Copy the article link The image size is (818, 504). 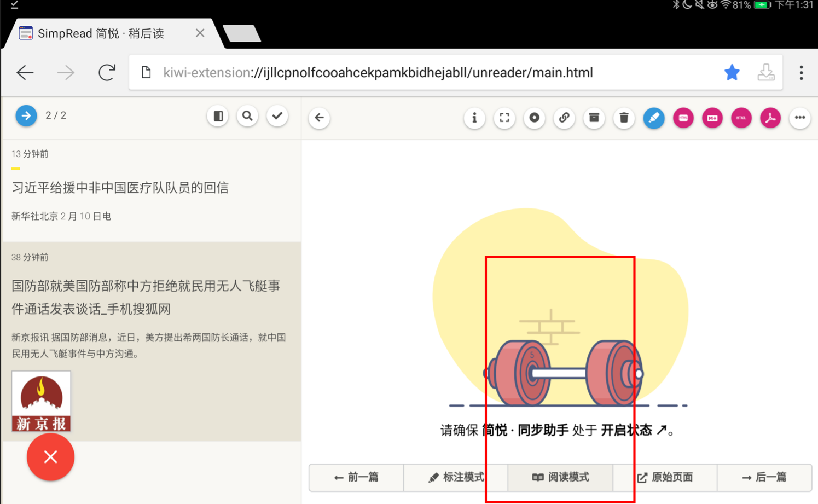[564, 118]
